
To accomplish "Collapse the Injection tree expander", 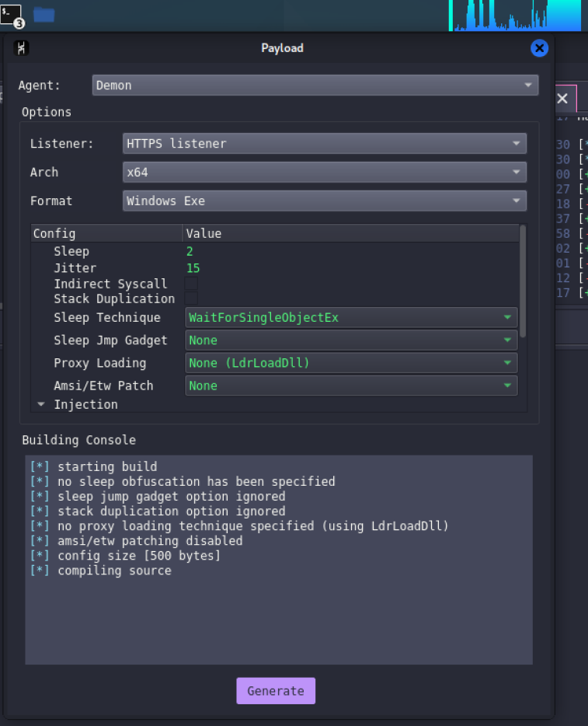I will click(41, 404).
